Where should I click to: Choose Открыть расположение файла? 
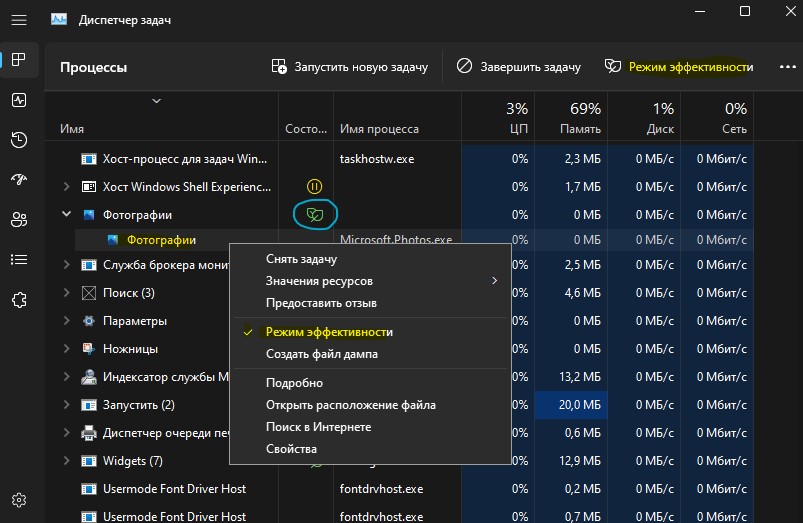(x=370, y=405)
